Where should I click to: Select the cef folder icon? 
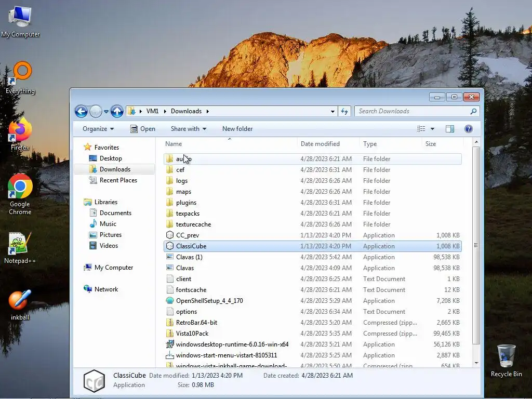click(x=170, y=170)
